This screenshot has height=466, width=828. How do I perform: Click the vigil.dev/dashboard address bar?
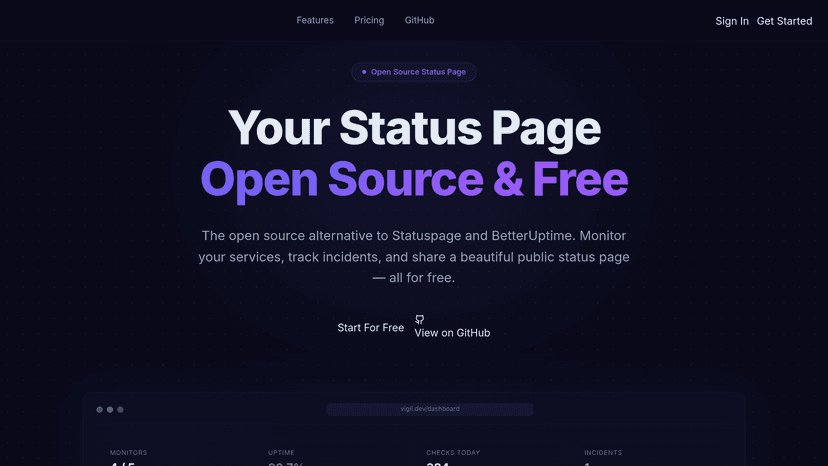(x=430, y=409)
